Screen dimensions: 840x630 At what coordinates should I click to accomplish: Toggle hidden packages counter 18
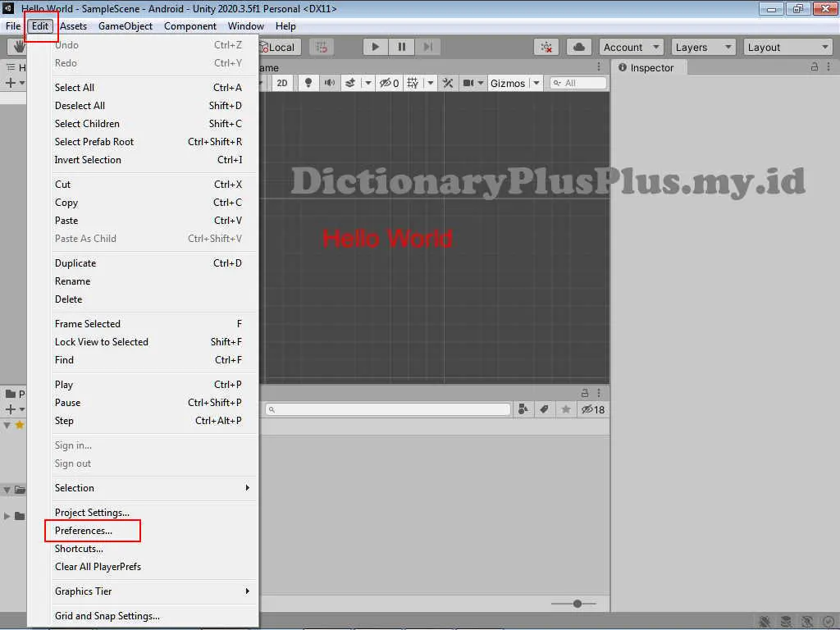(593, 409)
